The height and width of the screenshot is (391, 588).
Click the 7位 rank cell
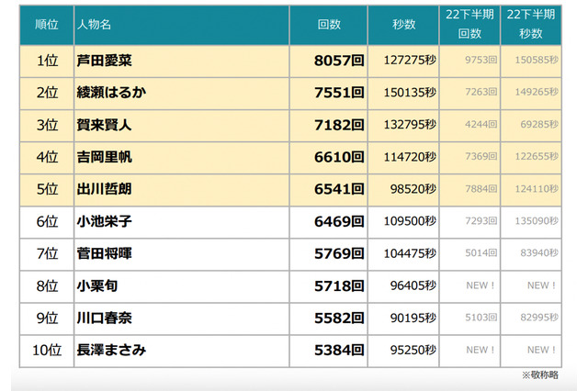(47, 253)
